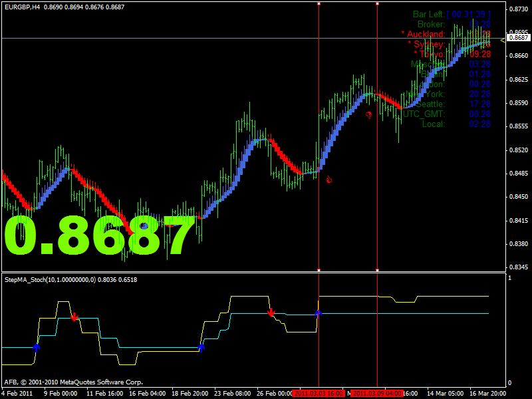This screenshot has width=532, height=399.
Task: Click the top handle of the first vertical line
Action: (319, 3)
